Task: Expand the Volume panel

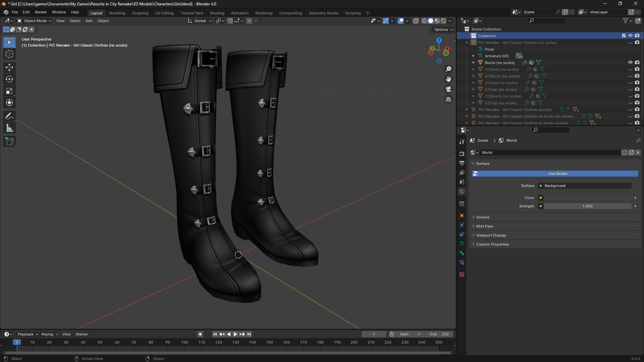Action: click(483, 217)
